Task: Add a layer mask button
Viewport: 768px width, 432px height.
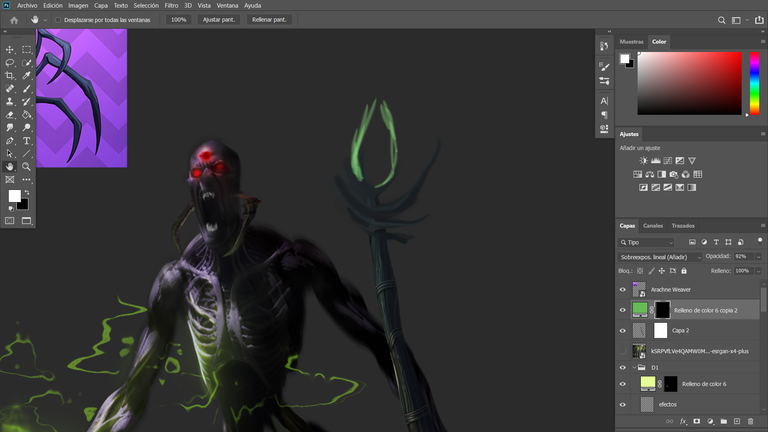Action: (696, 421)
